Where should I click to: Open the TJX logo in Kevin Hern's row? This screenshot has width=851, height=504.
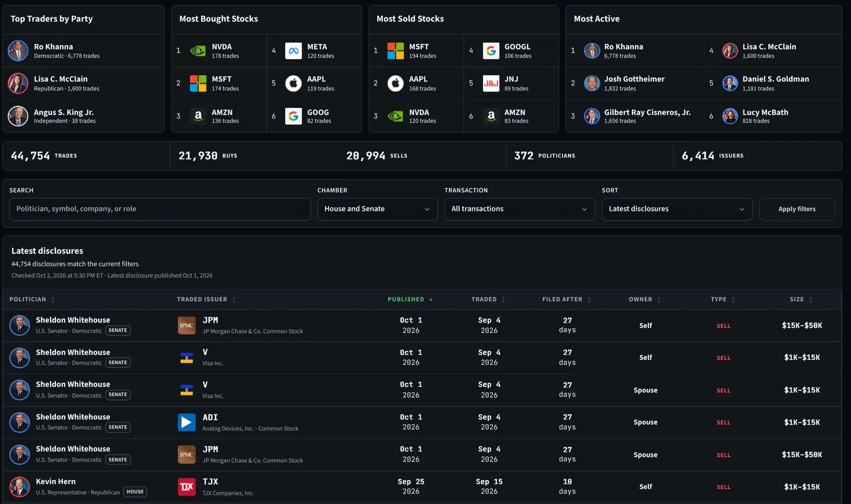tap(187, 486)
